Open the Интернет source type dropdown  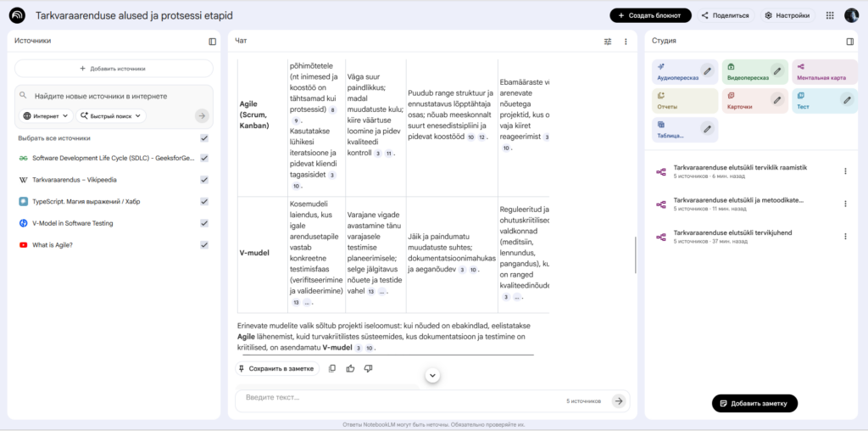46,115
